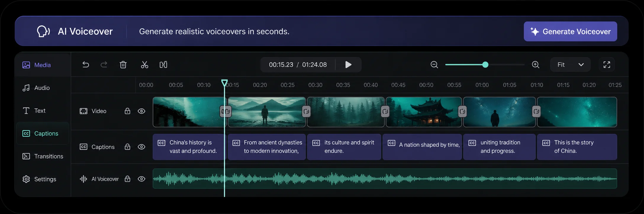Select caption 'its culture and spirit endure.'
The width and height of the screenshot is (644, 214).
pos(344,147)
